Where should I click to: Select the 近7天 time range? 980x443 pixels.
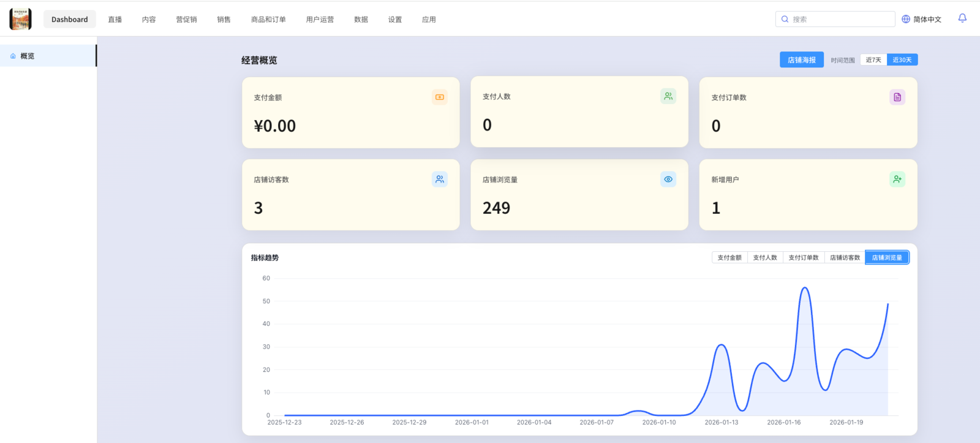[x=873, y=60]
